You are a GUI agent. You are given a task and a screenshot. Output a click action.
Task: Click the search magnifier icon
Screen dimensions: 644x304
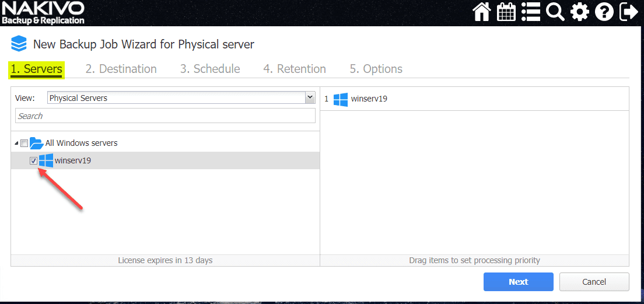coord(555,12)
